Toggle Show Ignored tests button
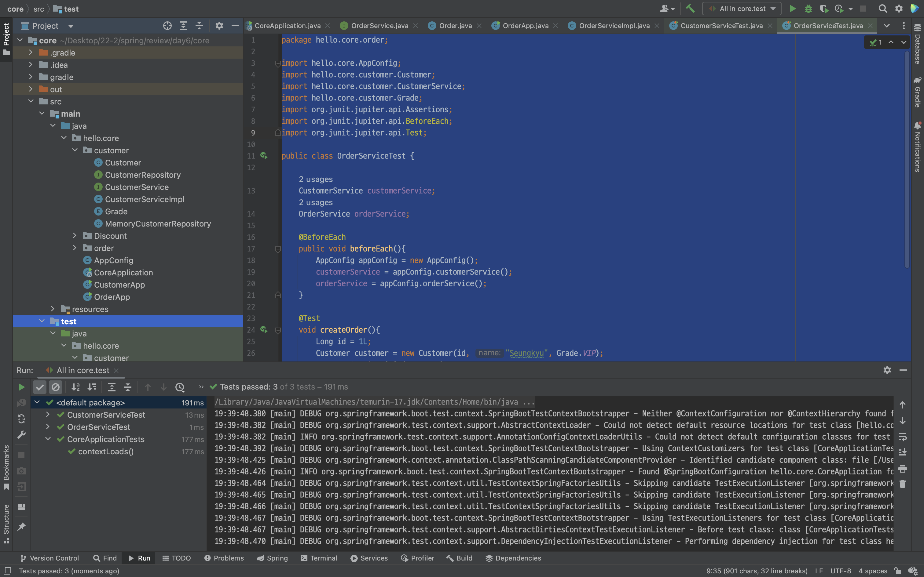This screenshot has height=577, width=924. [56, 387]
